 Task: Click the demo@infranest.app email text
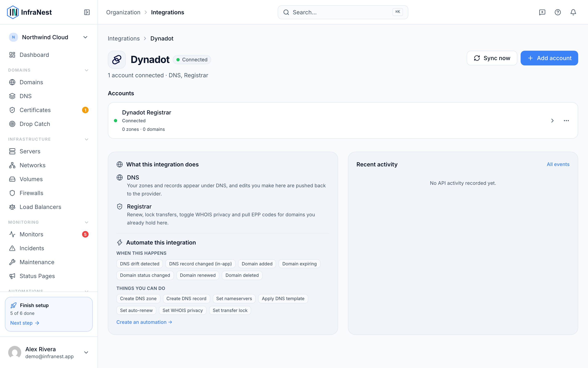coord(49,357)
